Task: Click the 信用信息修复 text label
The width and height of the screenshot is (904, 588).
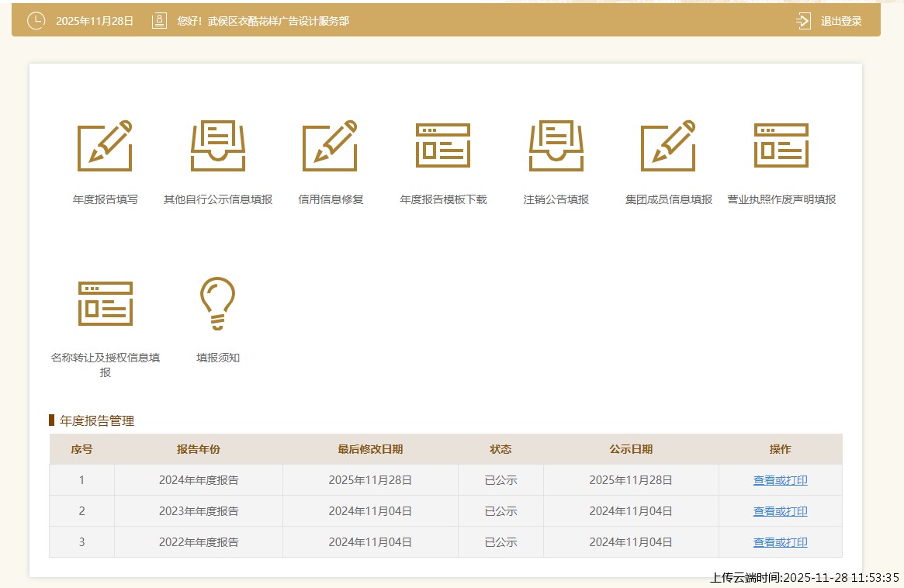Action: [331, 199]
